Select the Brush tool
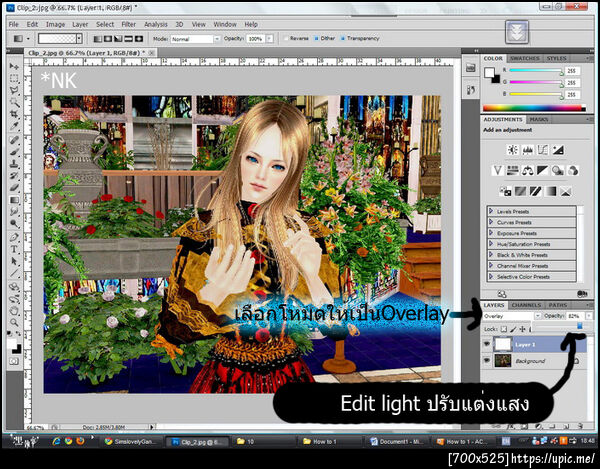This screenshot has height=469, width=600. 14,152
